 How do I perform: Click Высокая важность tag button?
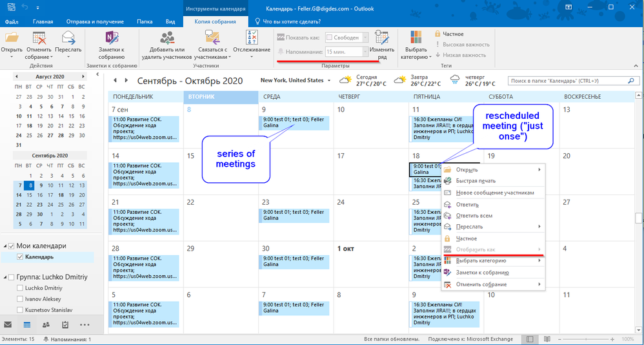tap(463, 45)
